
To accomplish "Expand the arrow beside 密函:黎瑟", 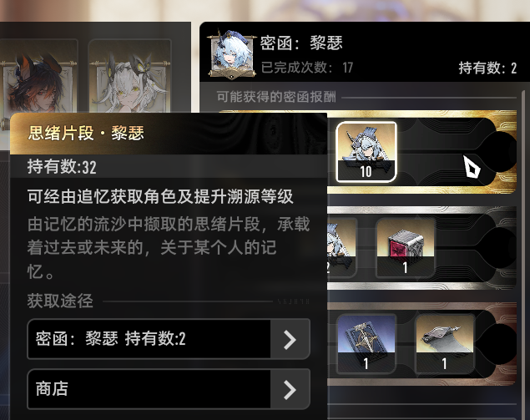I will [x=290, y=339].
